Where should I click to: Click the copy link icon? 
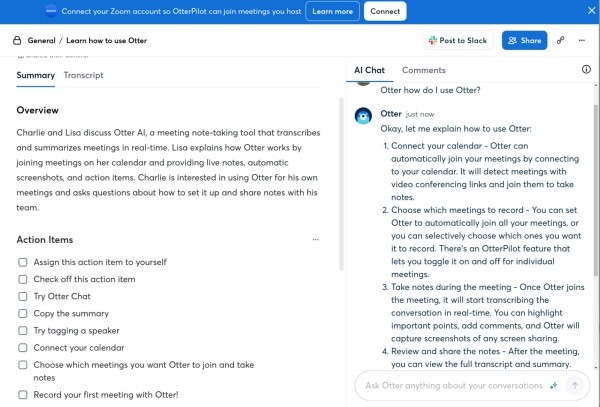[x=560, y=41]
